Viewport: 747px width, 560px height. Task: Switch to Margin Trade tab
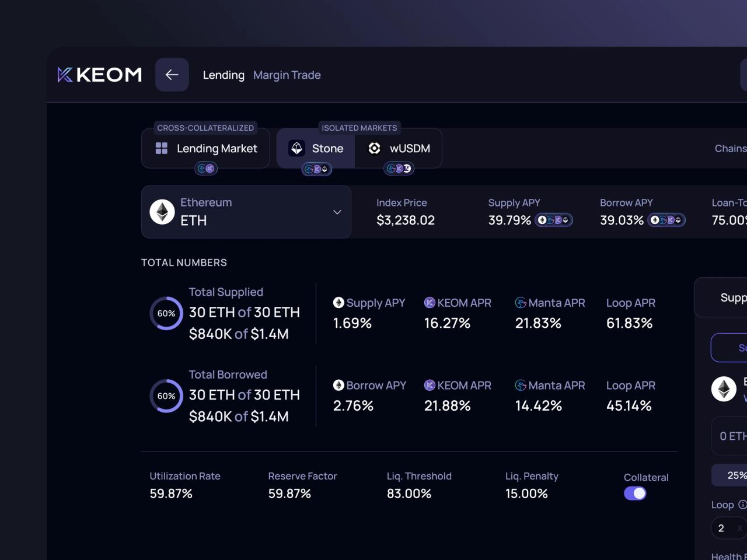click(287, 75)
